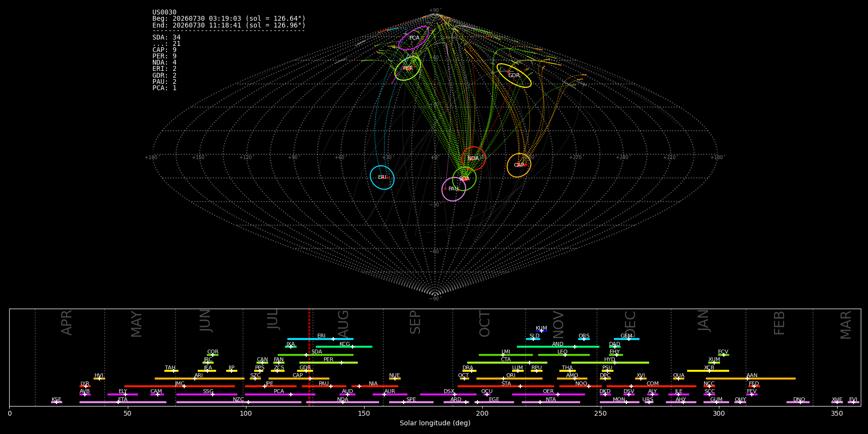Select the AND shower bar in timeline
868x434 pixels.
[x=558, y=346]
